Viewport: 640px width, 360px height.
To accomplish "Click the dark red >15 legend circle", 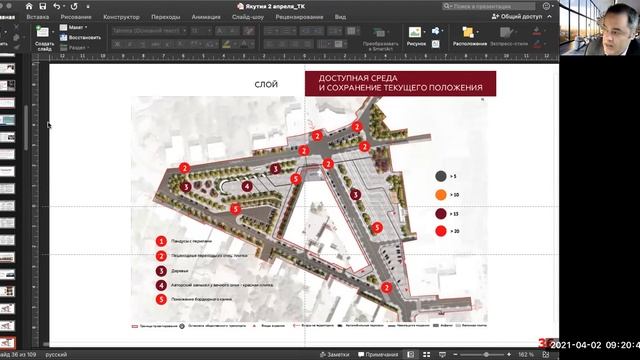I will 441,213.
